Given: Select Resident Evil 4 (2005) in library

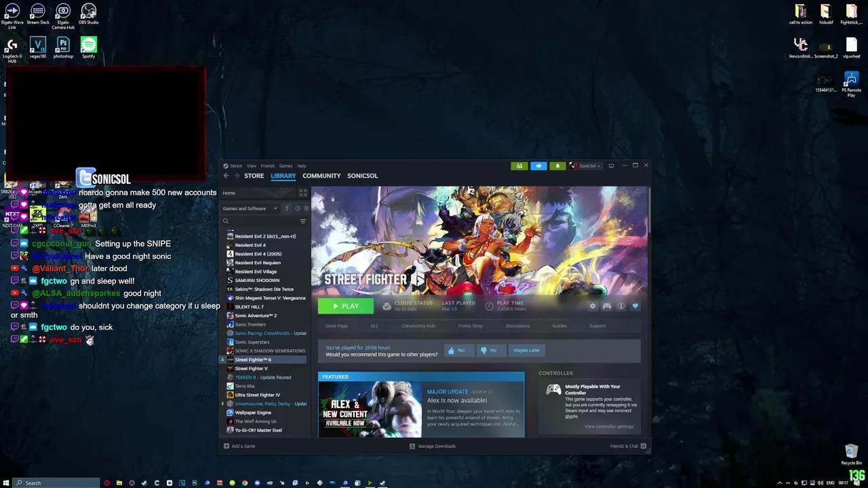Looking at the screenshot, I should (x=258, y=254).
